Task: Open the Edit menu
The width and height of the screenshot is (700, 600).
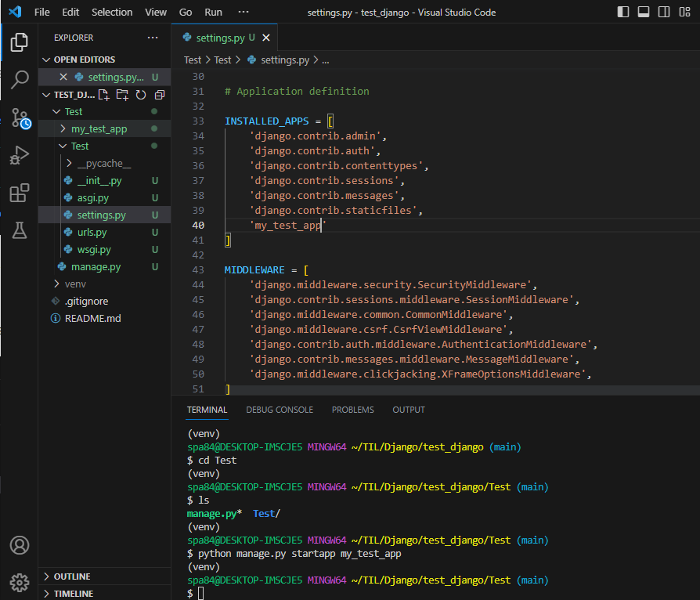Action: pyautogui.click(x=70, y=12)
